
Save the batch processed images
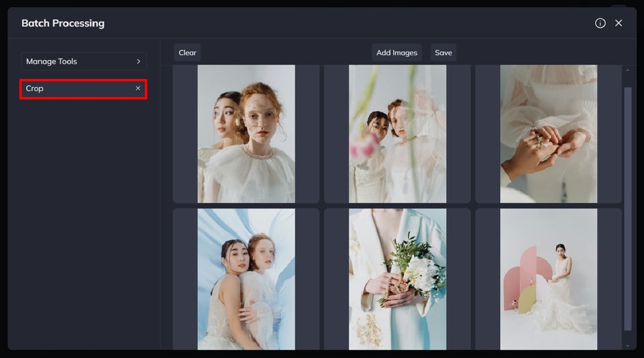tap(443, 53)
